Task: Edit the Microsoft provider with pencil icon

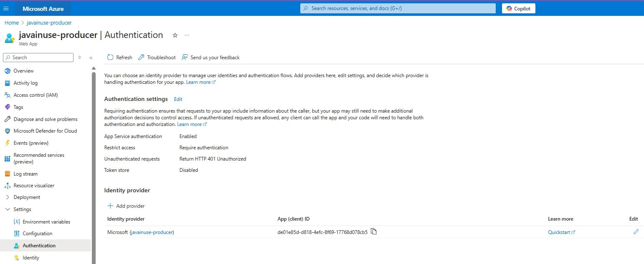Action: (636, 231)
